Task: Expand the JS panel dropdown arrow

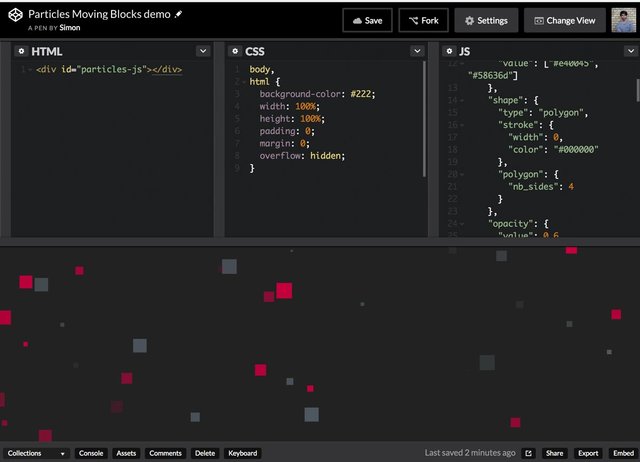Action: [x=631, y=51]
